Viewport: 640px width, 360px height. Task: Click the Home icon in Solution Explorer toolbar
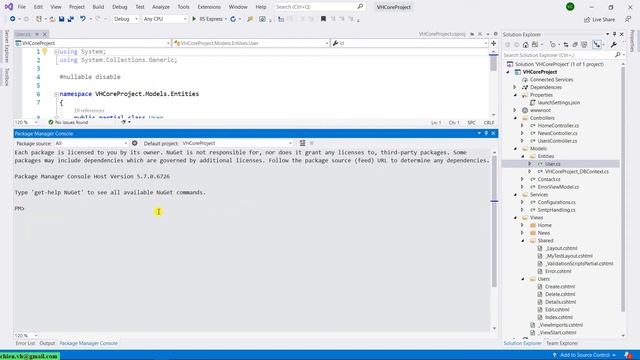pyautogui.click(x=526, y=44)
